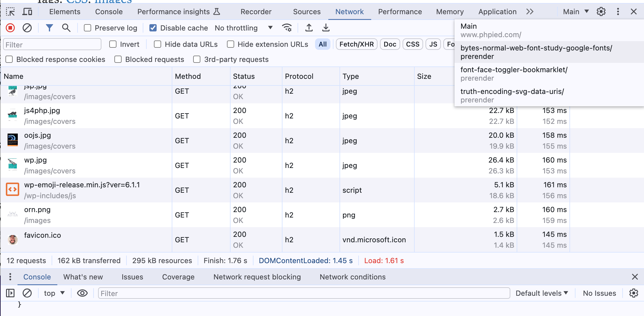Image resolution: width=644 pixels, height=316 pixels.
Task: Toggle the device toolbar icon
Action: pos(27,12)
